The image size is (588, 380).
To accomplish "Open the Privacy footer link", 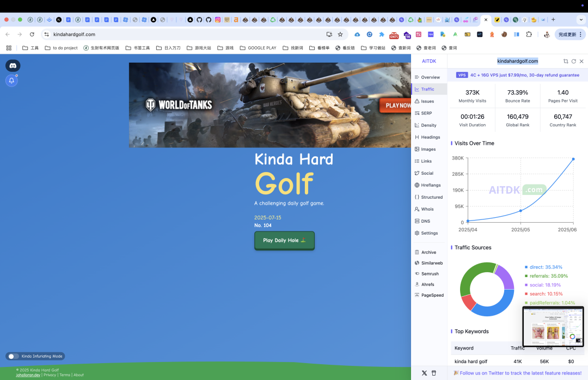I will tap(50, 375).
